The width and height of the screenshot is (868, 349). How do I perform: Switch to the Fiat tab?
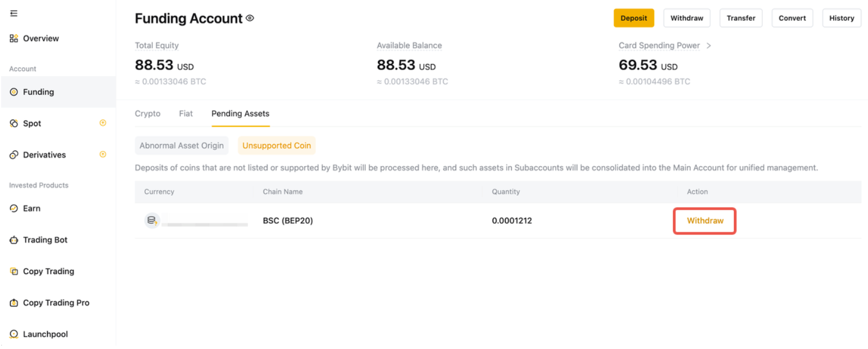pos(186,113)
